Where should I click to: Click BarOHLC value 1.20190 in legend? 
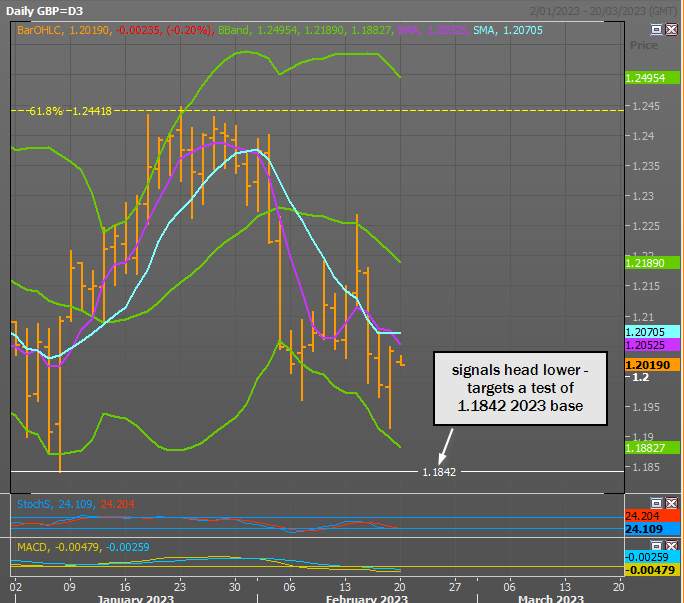(89, 31)
